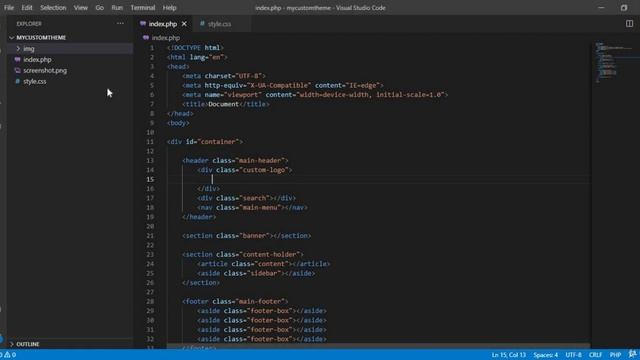
Task: Select the index.php editor tab
Action: [162, 24]
